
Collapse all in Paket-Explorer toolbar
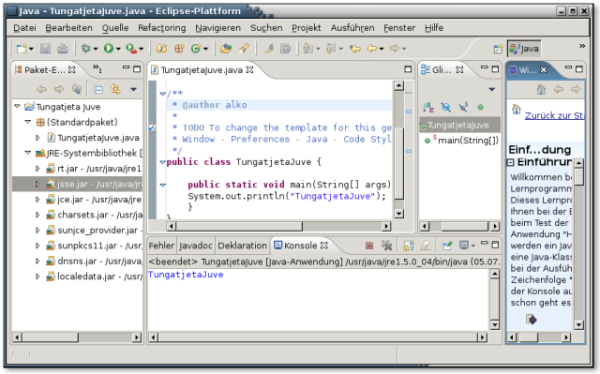[98, 90]
